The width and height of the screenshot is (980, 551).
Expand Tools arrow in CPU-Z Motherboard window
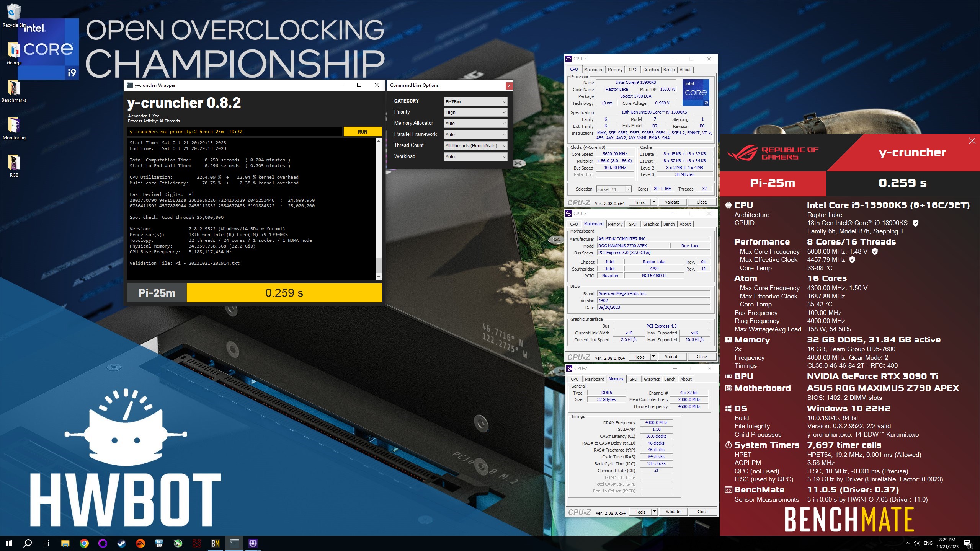[x=653, y=357]
